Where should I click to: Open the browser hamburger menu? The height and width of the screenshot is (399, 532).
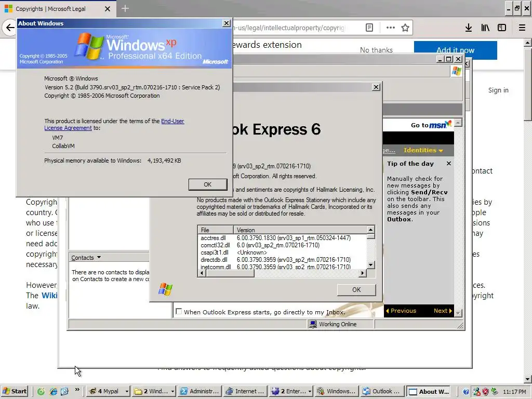coord(522,28)
